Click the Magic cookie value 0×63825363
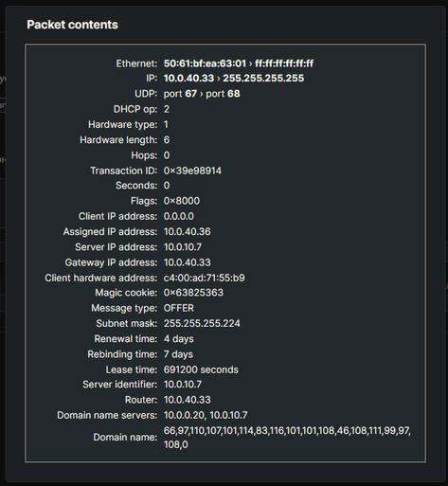This screenshot has width=448, height=486. coord(193,293)
